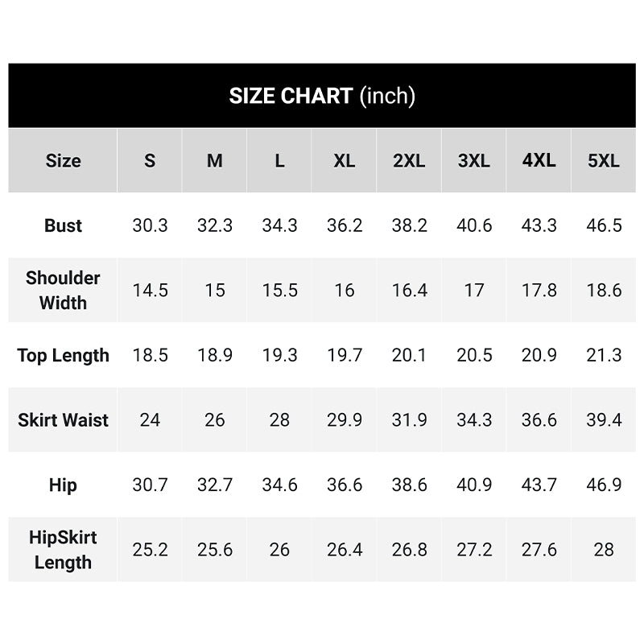Select the Bust value 46.5 for 5XL

pyautogui.click(x=604, y=225)
